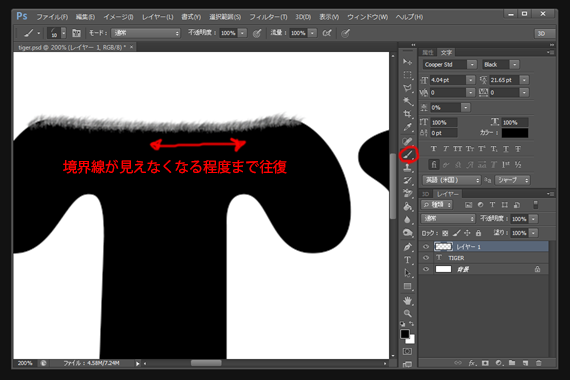Click the 3D workspace button
Viewport: 570px width, 380px height.
545,33
